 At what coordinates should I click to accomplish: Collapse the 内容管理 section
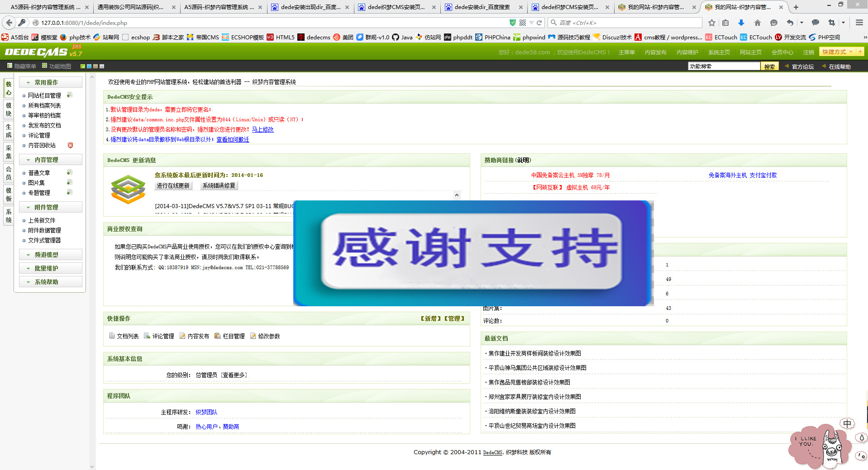[51, 160]
